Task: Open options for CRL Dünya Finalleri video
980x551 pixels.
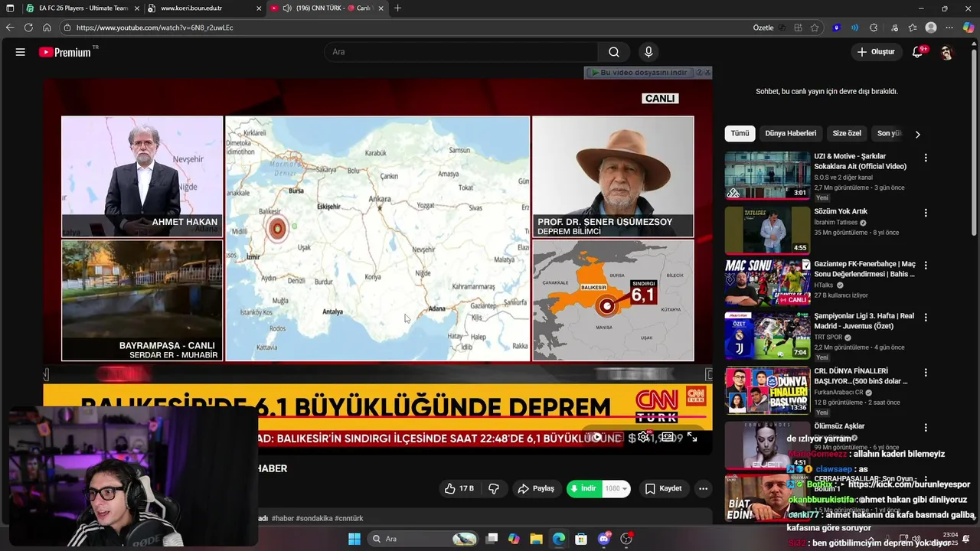Action: 926,372
